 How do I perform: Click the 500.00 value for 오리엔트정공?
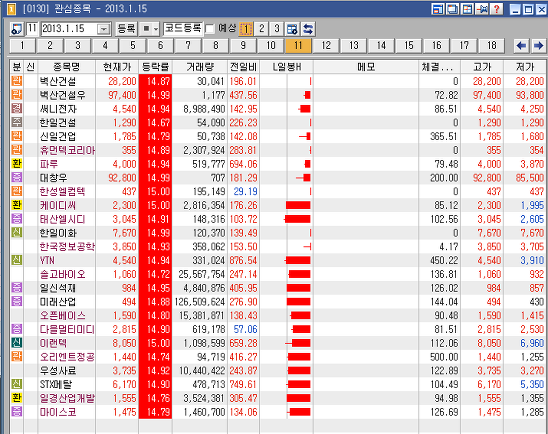pos(444,357)
